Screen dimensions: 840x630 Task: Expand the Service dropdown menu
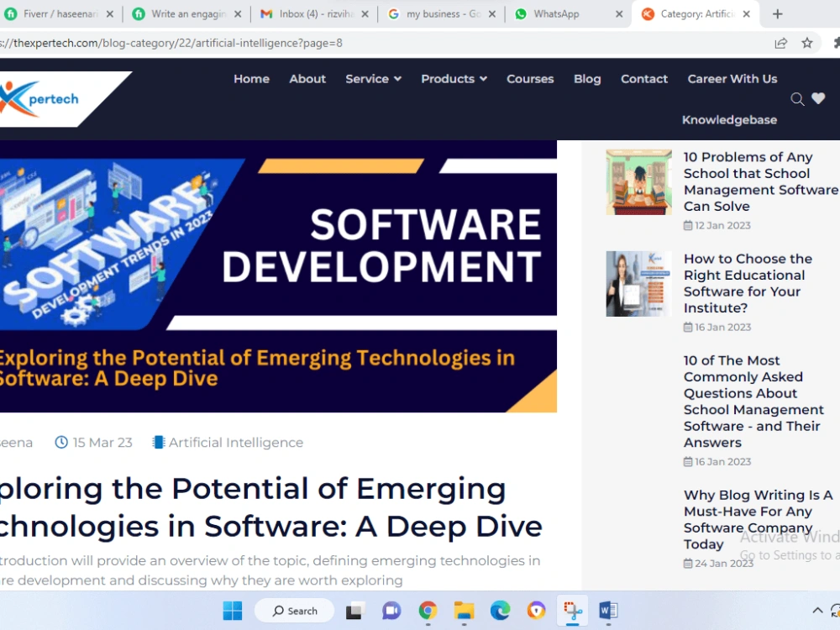click(x=374, y=79)
